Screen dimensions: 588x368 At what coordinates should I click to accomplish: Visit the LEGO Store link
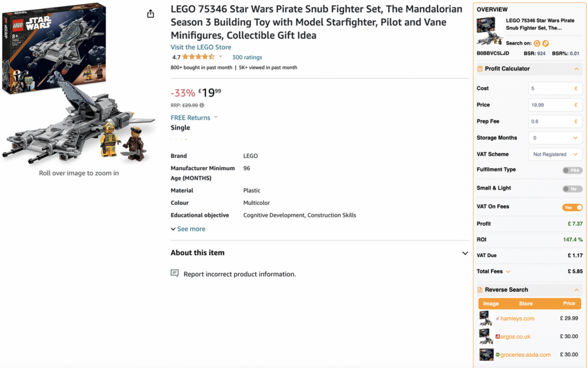pos(201,47)
